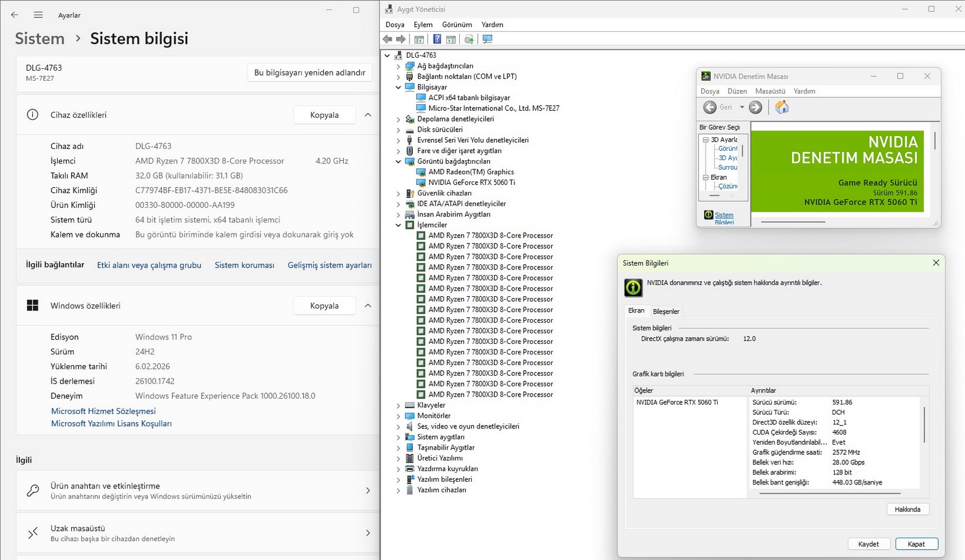This screenshot has height=560, width=965.
Task: Collapse the İşlemciler tree node
Action: coord(398,225)
